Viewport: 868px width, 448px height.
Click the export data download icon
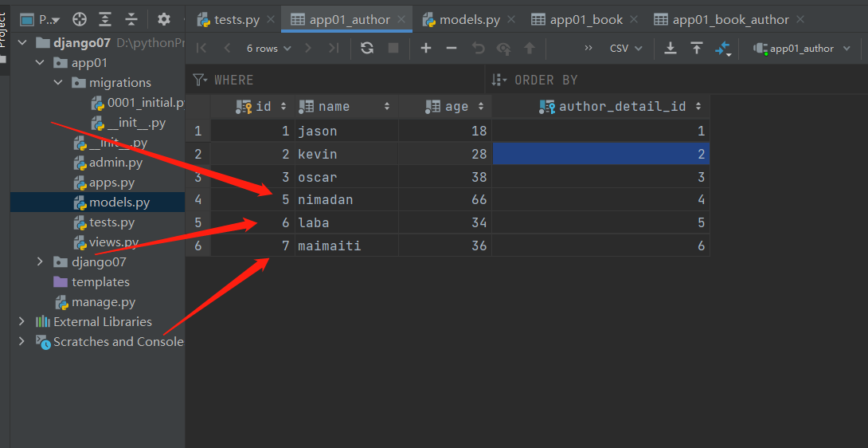671,49
